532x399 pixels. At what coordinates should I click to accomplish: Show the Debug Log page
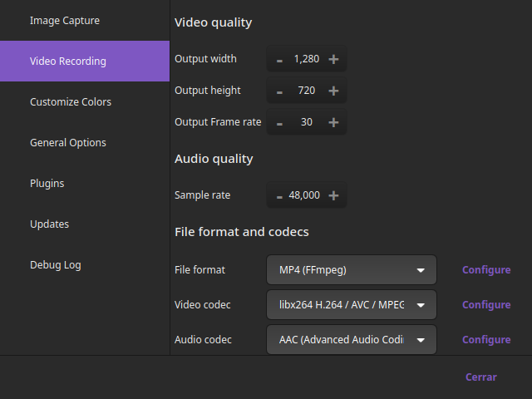tap(56, 265)
